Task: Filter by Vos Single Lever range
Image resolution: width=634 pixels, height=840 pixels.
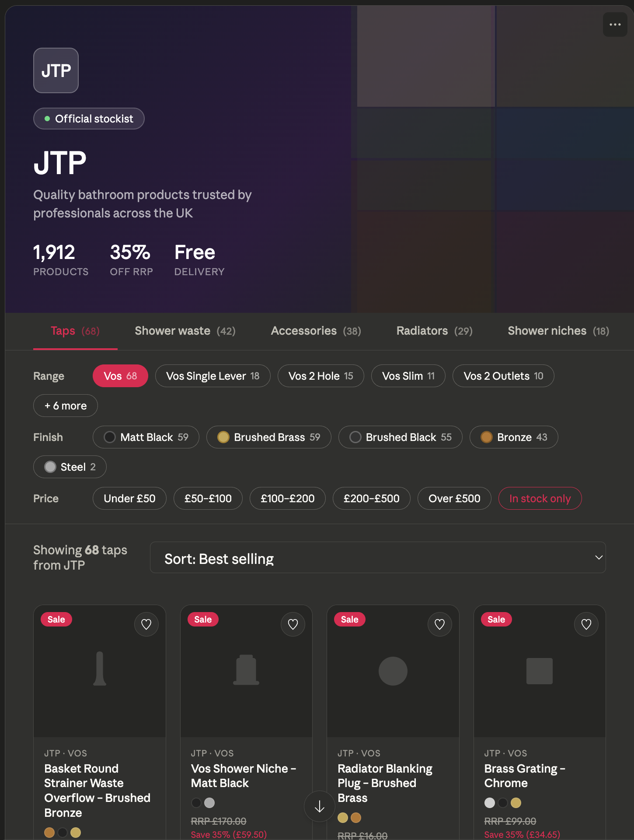Action: pyautogui.click(x=213, y=376)
